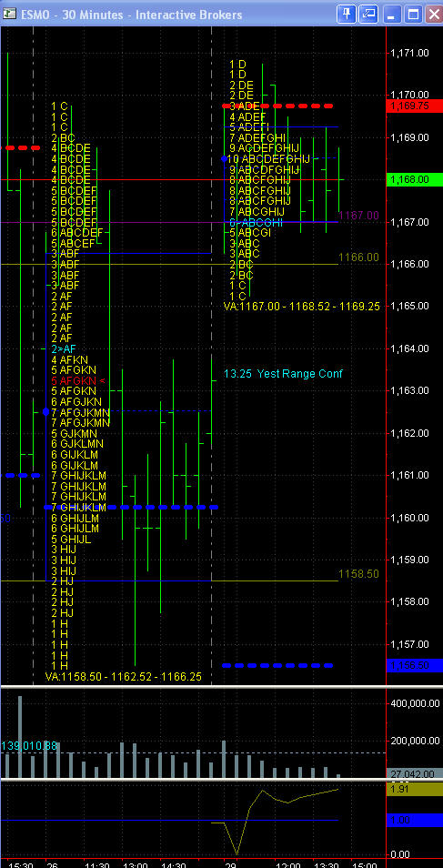Screen dimensions: 443x868
Task: Click the VA:1158.50 - 1162.52 - 1166.25 text
Action: 124,676
